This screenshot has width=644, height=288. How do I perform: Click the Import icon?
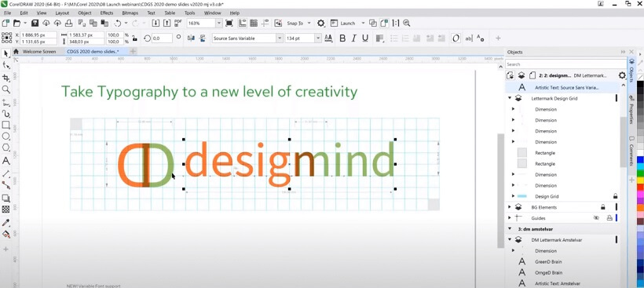(x=156, y=23)
